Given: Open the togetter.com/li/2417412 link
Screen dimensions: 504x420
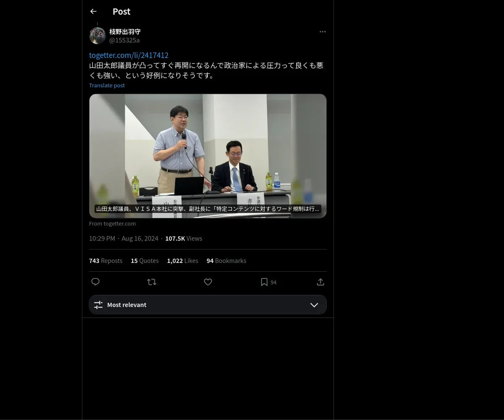Looking at the screenshot, I should 129,55.
